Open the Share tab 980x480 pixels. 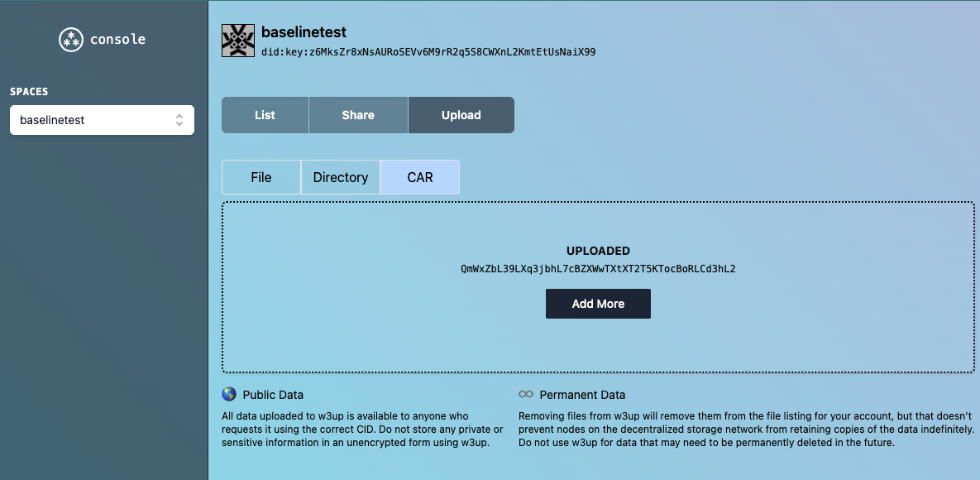[x=358, y=115]
